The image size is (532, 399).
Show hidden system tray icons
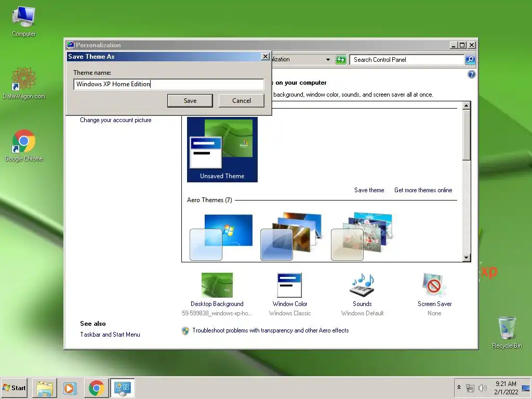459,388
